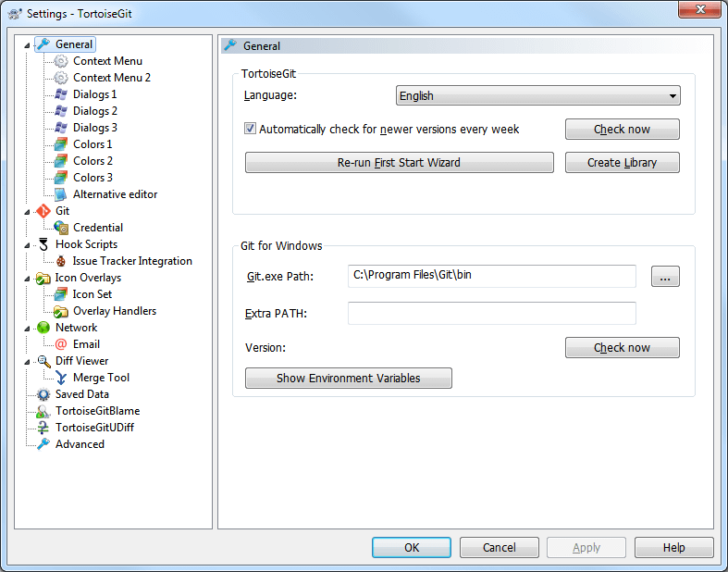Click the Windows flag icon for Dialogs 2
The image size is (728, 572).
coord(61,111)
